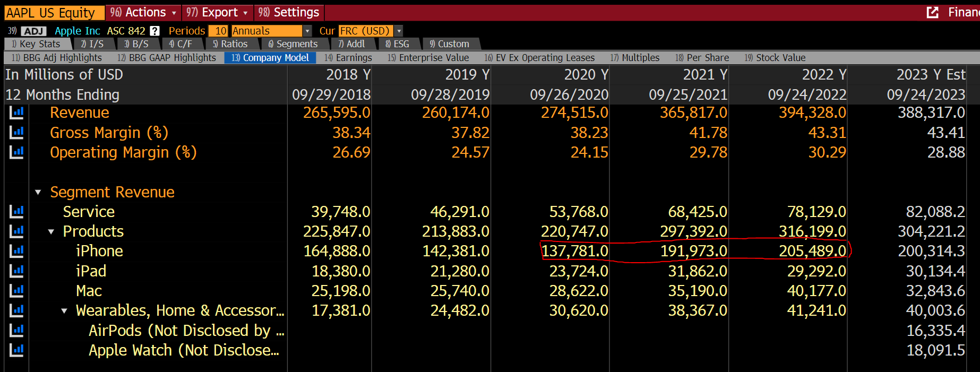Switch to the C/F tab

tap(180, 44)
